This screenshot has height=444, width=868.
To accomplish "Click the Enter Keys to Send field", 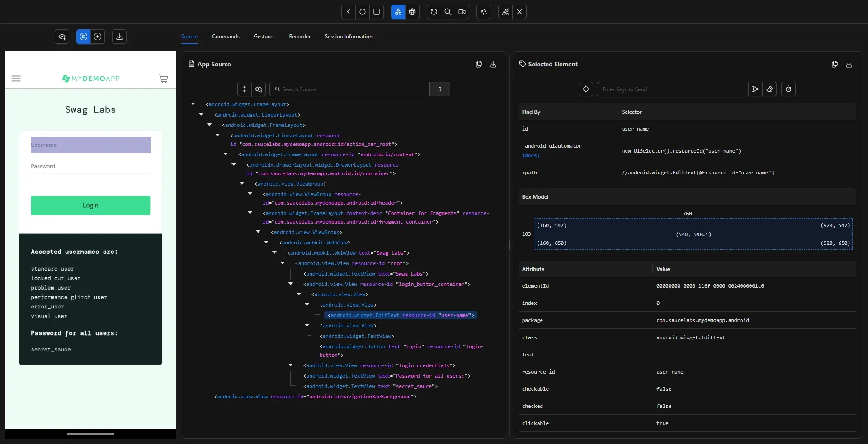I will tap(673, 89).
